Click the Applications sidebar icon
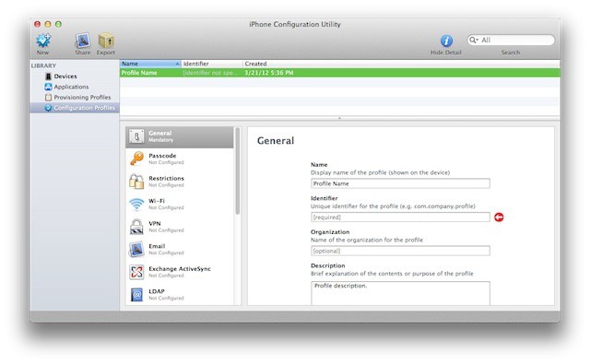590x364 pixels. tap(48, 87)
